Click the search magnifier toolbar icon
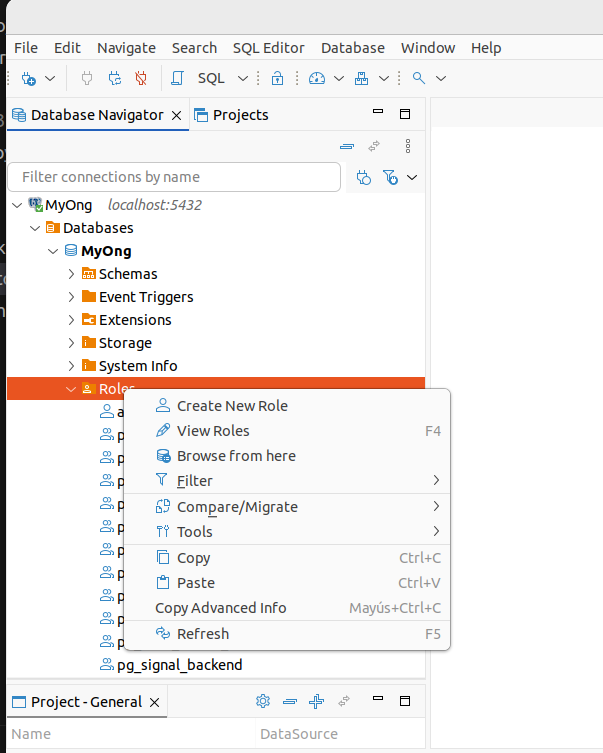This screenshot has height=753, width=603. (419, 78)
